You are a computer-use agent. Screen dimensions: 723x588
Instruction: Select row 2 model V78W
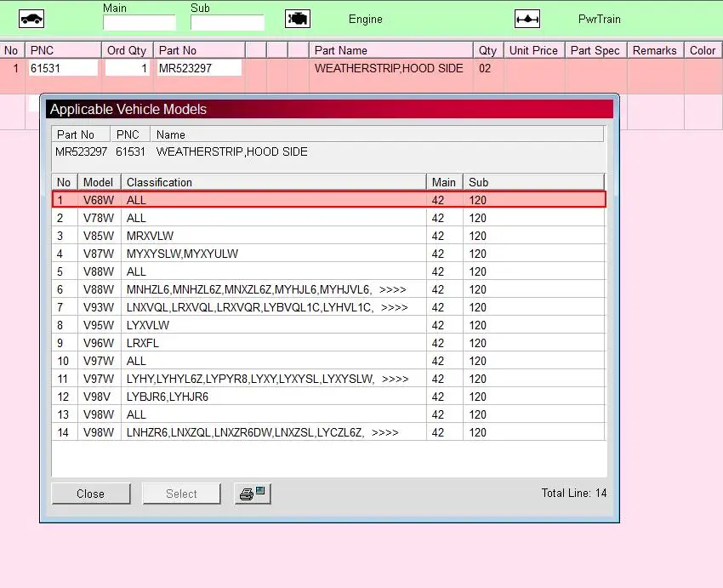pos(328,218)
